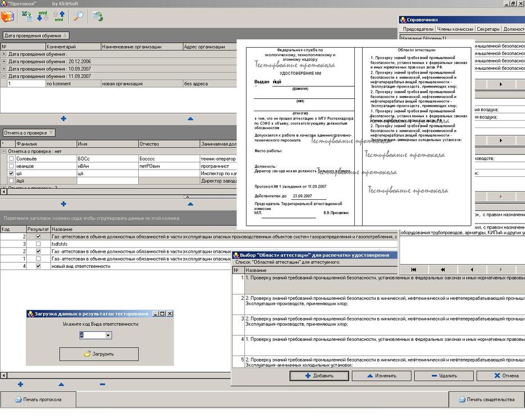Click the Удалить button
Viewport: 525px width, 420px height.
click(444, 376)
